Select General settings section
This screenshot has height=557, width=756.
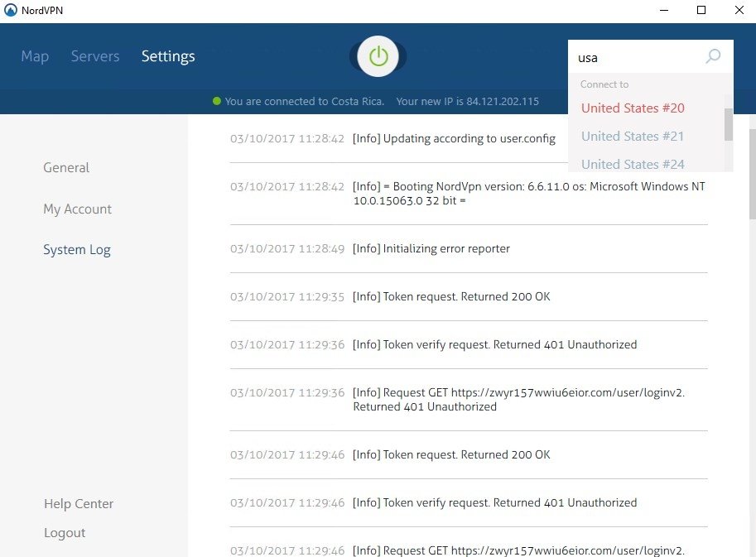point(66,168)
